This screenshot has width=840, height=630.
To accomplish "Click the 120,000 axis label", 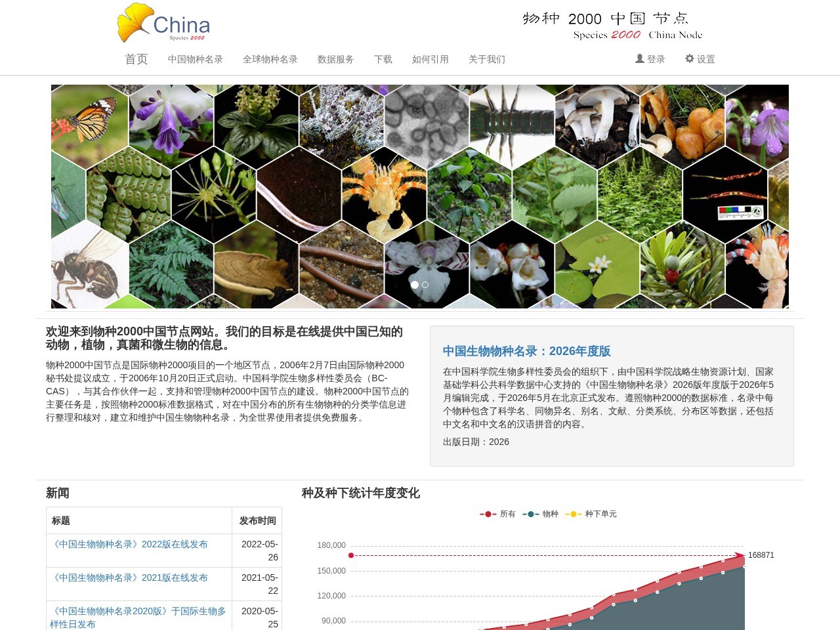I will coord(331,596).
